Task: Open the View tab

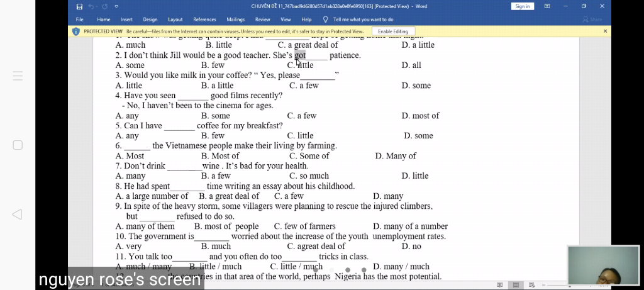Action: [286, 20]
